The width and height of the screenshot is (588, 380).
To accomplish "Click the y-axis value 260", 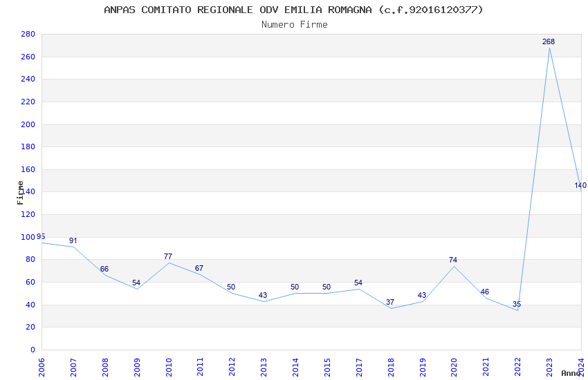I will click(x=28, y=57).
